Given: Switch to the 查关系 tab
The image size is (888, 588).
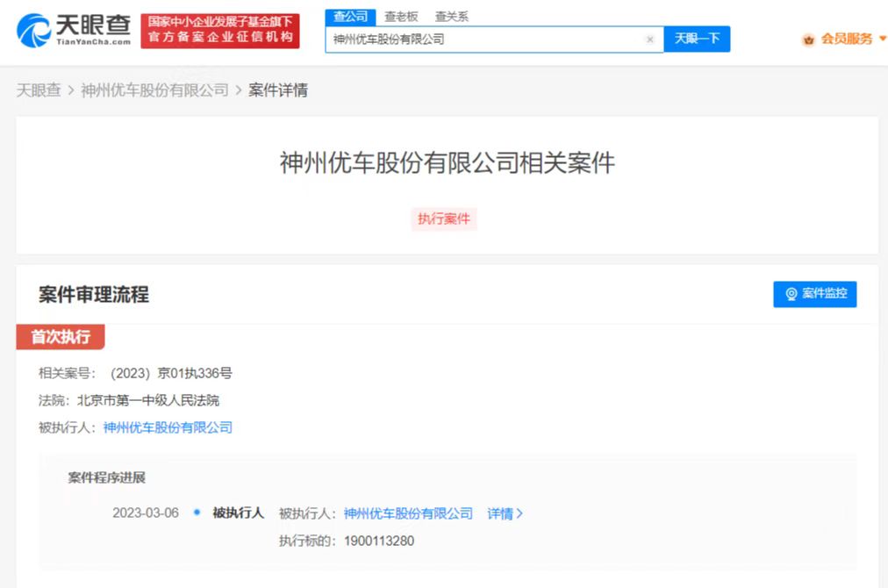Looking at the screenshot, I should (451, 17).
